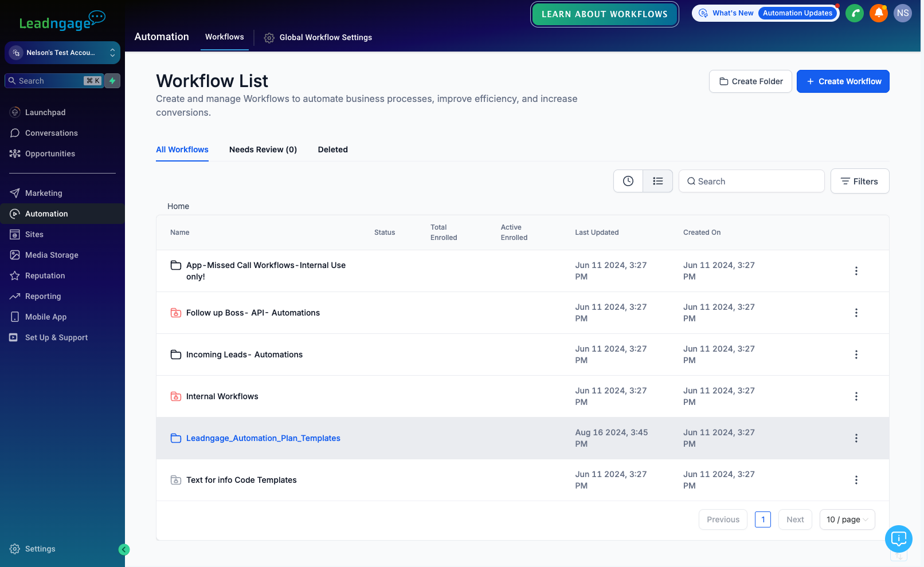The height and width of the screenshot is (567, 924).
Task: Collapse the sidebar with green arrow
Action: [x=124, y=550]
